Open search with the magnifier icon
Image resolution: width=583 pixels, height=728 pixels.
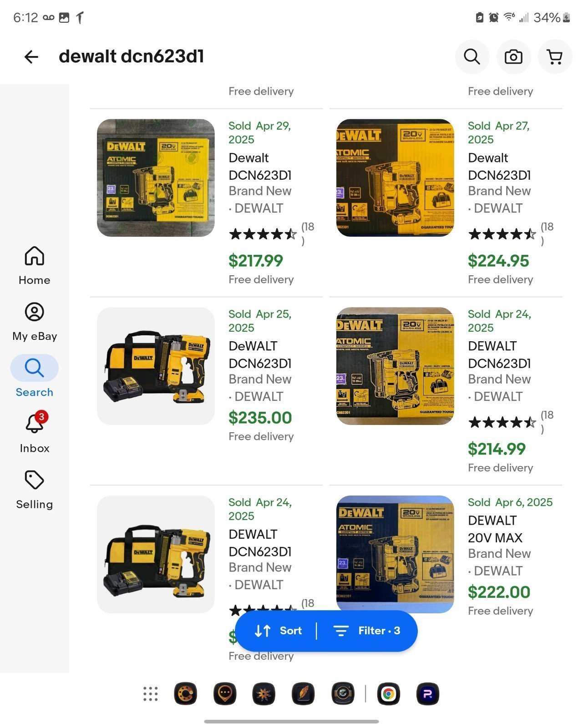(472, 57)
